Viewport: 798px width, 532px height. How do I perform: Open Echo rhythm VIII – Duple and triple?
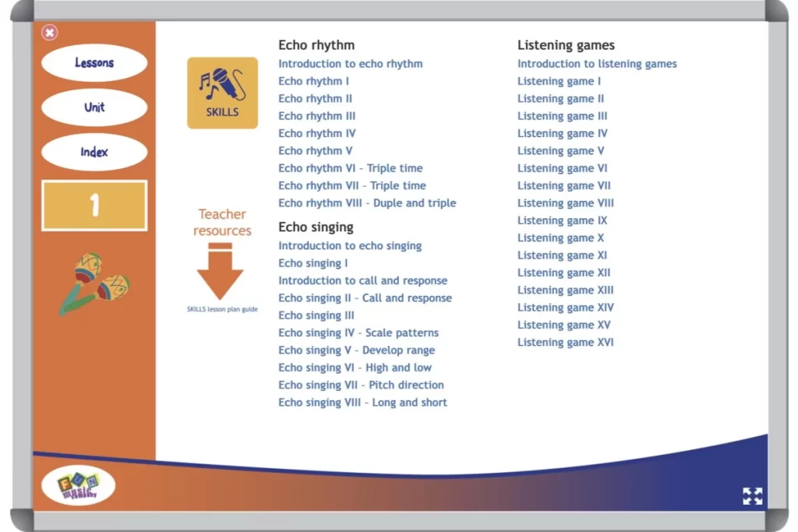tap(367, 203)
